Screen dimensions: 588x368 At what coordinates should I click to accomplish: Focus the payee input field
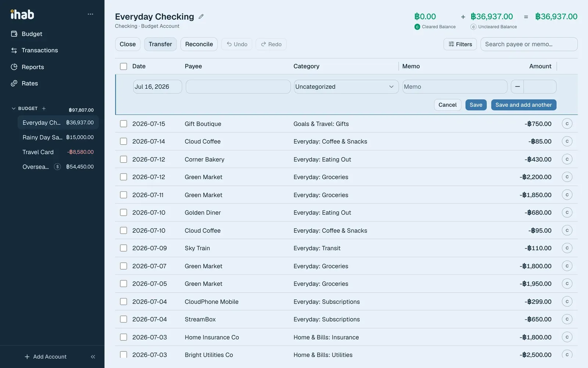[x=238, y=87]
